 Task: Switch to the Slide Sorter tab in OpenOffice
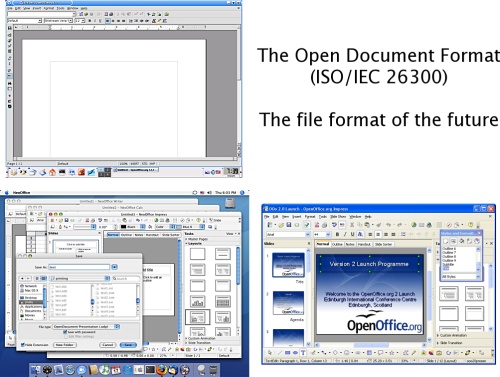point(383,244)
